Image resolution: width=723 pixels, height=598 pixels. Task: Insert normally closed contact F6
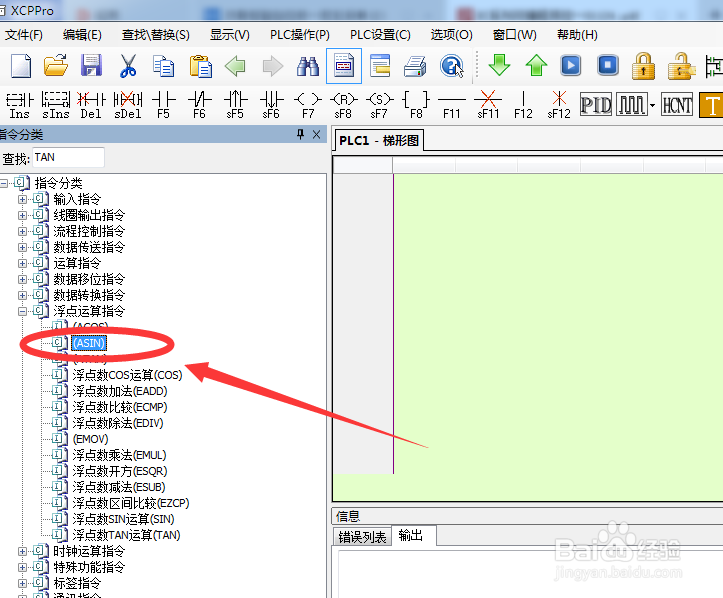(x=200, y=105)
